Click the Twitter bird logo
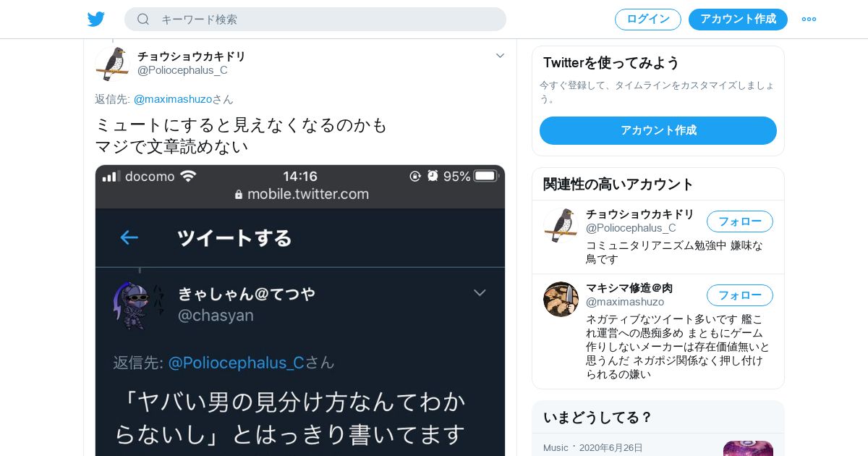Image resolution: width=868 pixels, height=456 pixels. [96, 20]
